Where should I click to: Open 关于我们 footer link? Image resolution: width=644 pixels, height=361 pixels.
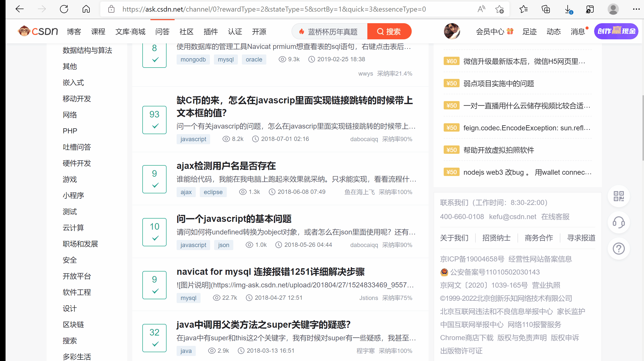[x=454, y=238]
